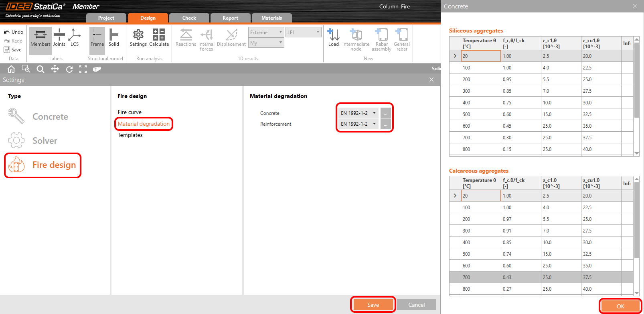Choose the Solver settings type

point(45,141)
